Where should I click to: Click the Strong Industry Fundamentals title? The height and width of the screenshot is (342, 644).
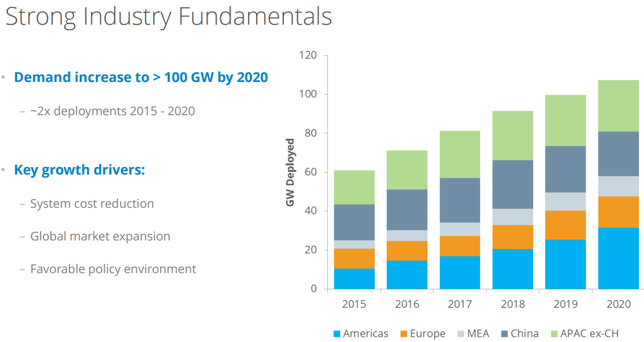[x=168, y=16]
